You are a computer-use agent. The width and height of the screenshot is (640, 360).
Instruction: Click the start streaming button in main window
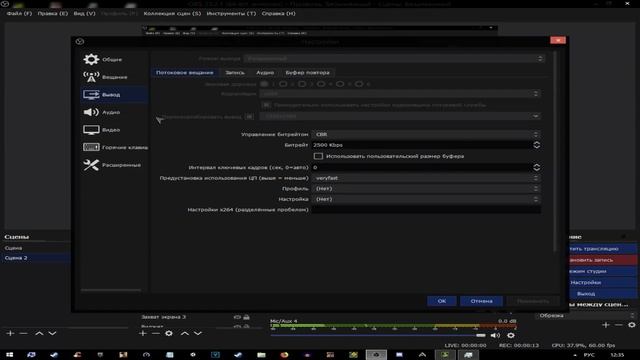(x=603, y=249)
